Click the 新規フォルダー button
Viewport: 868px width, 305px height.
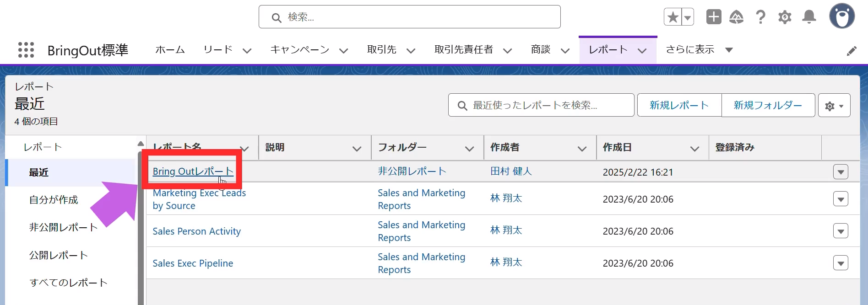pos(768,105)
